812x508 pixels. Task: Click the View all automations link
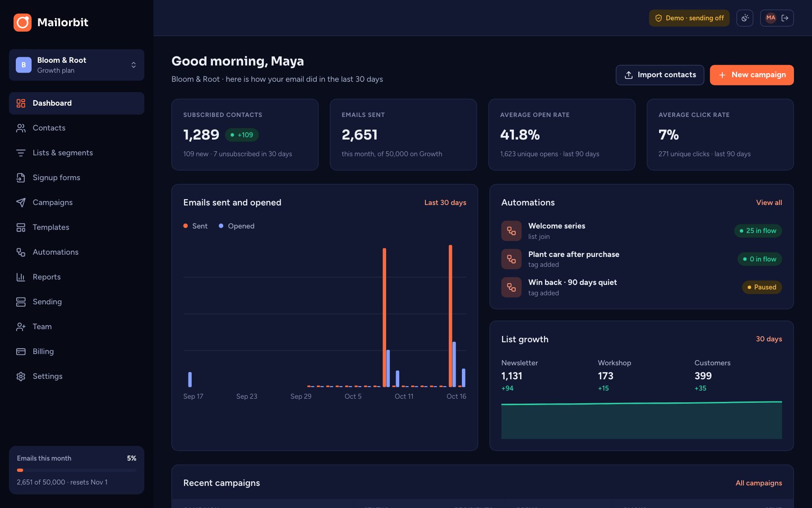[x=769, y=203]
